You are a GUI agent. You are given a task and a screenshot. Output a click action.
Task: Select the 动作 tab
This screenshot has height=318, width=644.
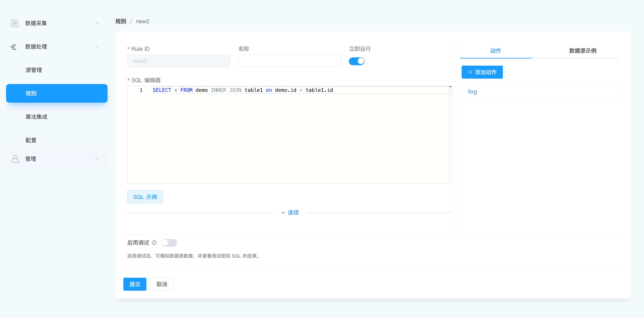(x=495, y=51)
